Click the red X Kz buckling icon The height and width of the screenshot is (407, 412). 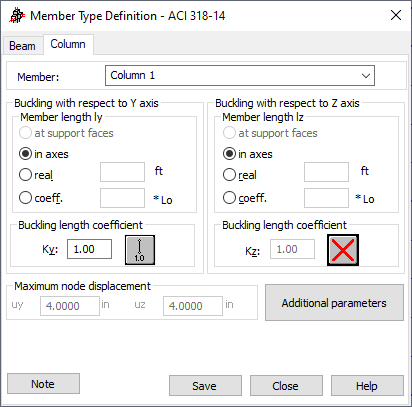click(x=343, y=250)
